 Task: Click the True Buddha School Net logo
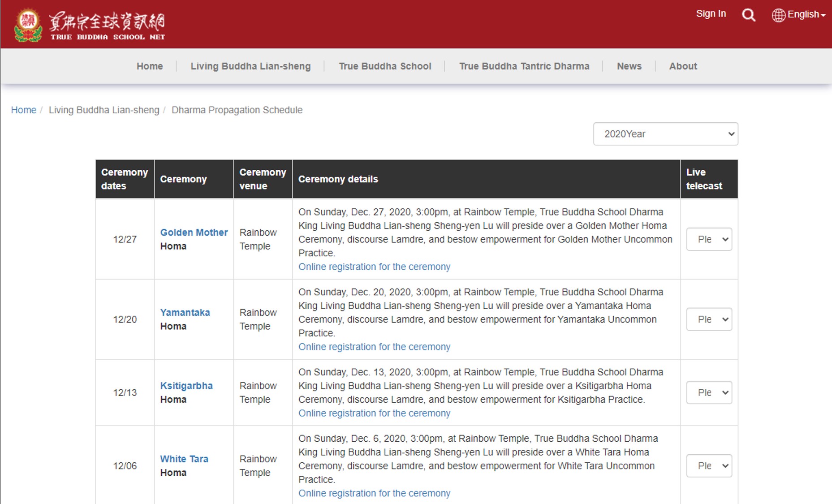(x=90, y=25)
